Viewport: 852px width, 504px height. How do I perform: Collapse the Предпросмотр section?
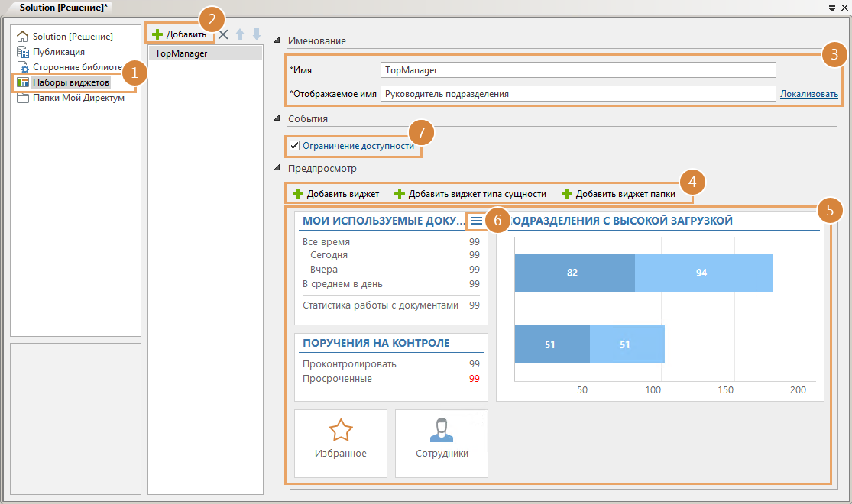click(277, 169)
